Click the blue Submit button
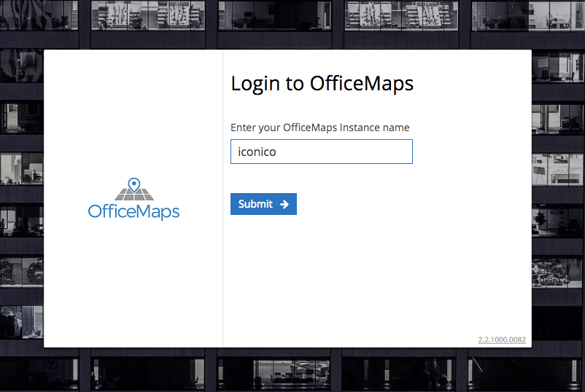This screenshot has width=585, height=392. pos(263,204)
